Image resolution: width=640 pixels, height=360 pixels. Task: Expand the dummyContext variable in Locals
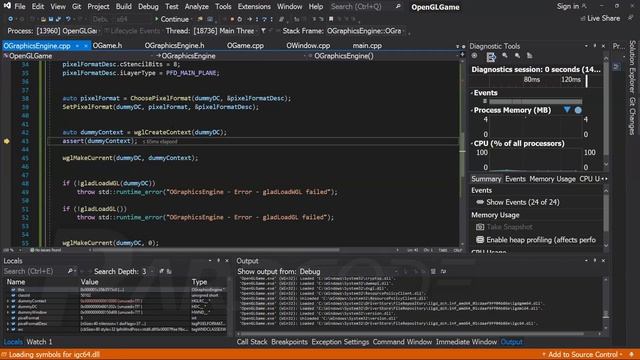(8, 301)
